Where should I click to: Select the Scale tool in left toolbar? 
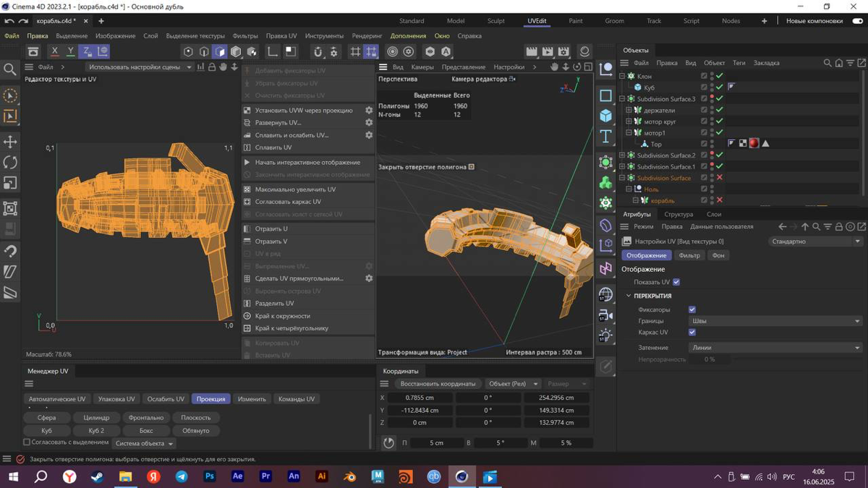10,184
